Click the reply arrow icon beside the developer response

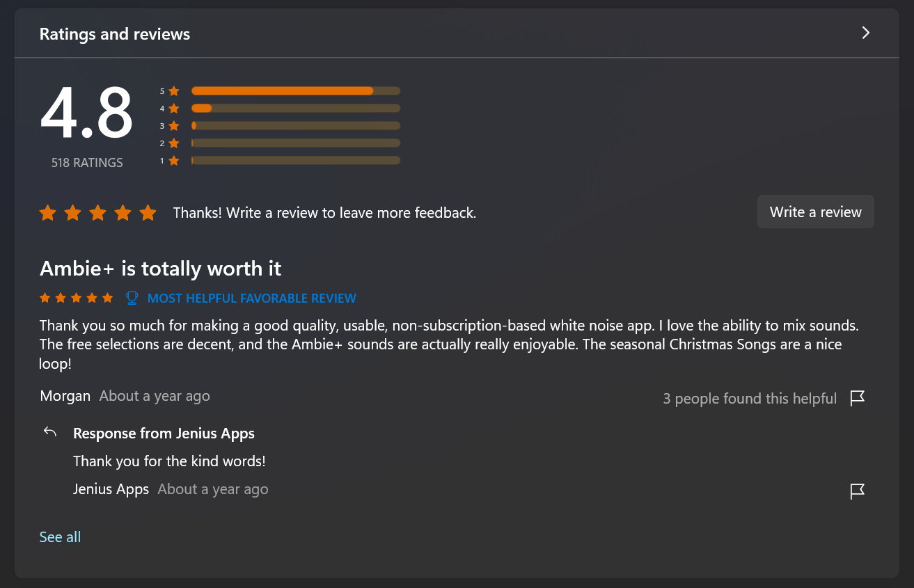coord(50,432)
